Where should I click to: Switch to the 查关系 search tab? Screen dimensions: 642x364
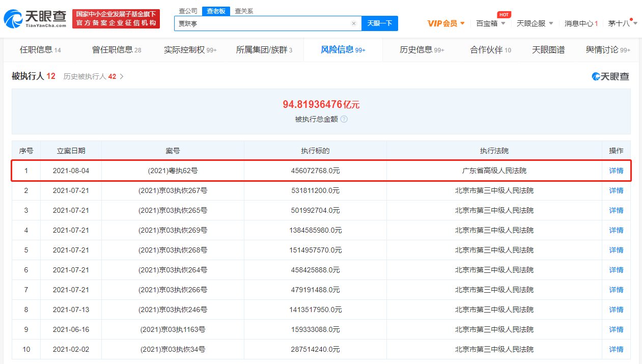pos(244,11)
